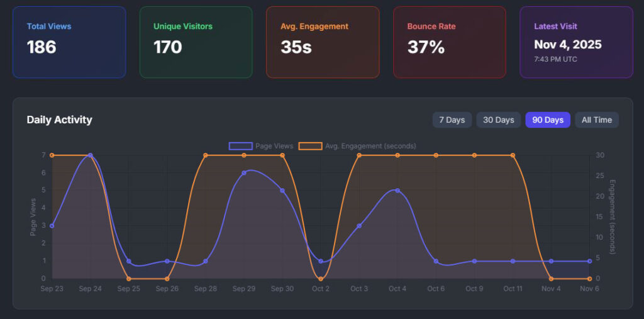644x319 pixels.
Task: Toggle Page Views series in legend
Action: (x=274, y=146)
